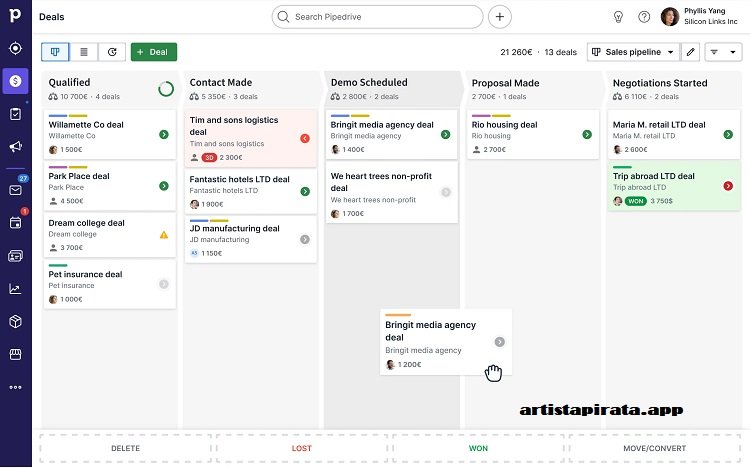750x468 pixels.
Task: Click the WON badge on Trip abroad deal
Action: click(636, 201)
